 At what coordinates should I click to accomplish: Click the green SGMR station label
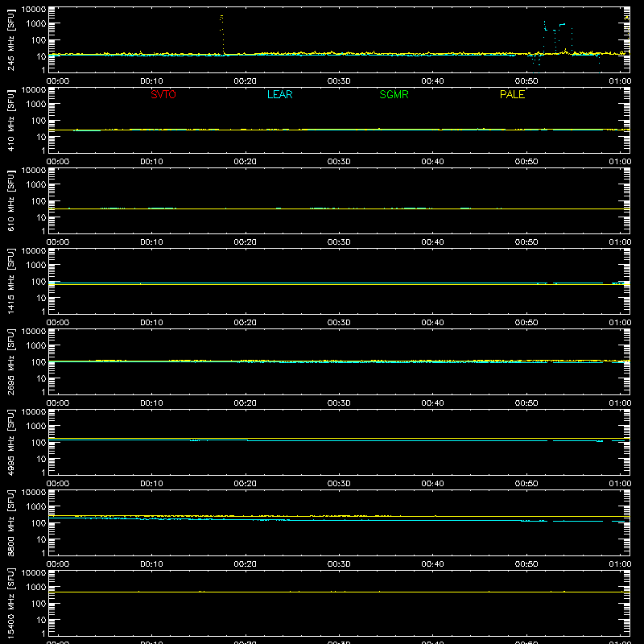(394, 94)
